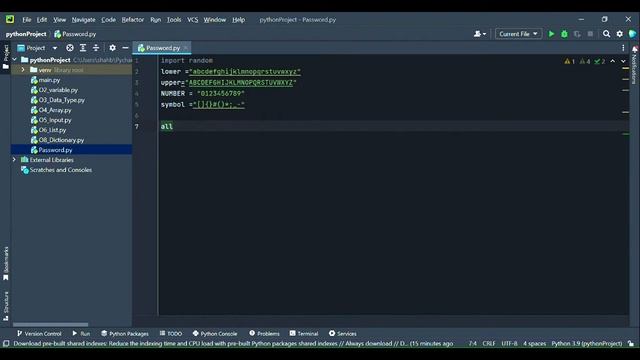Expand the venv library root folder
640x360 pixels.
(23, 70)
